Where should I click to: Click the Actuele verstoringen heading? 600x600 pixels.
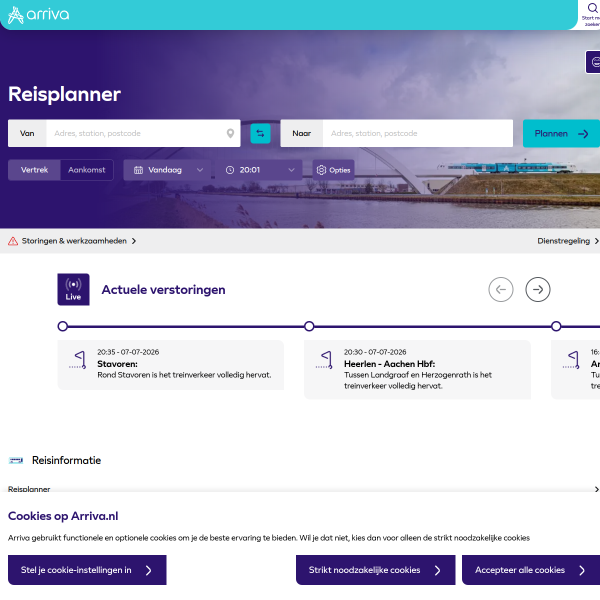click(x=163, y=290)
